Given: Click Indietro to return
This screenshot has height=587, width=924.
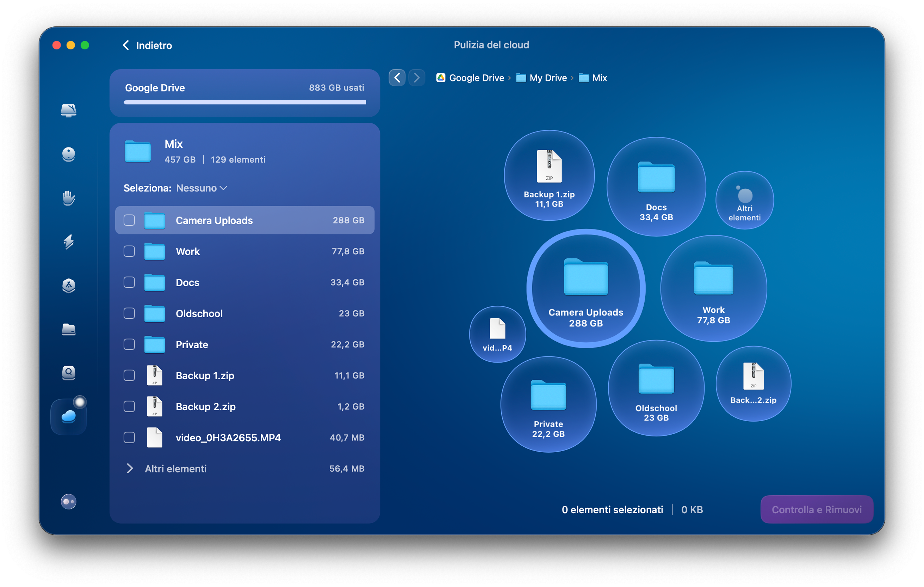Looking at the screenshot, I should point(147,45).
